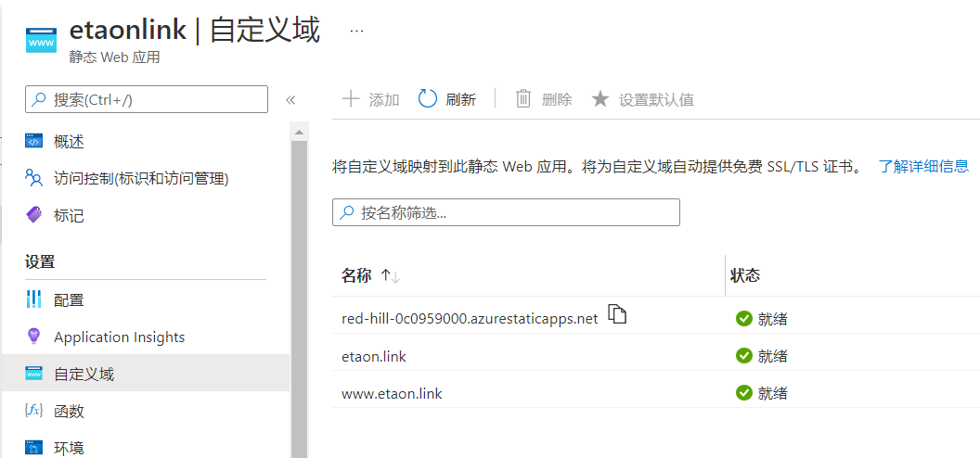Screen dimensions: 980x458
Task: Open the 了解详细信息 learn more link
Action: [x=923, y=167]
